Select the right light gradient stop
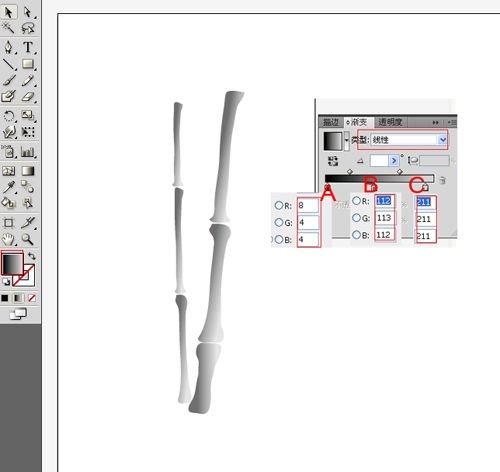The image size is (500, 472). (425, 187)
